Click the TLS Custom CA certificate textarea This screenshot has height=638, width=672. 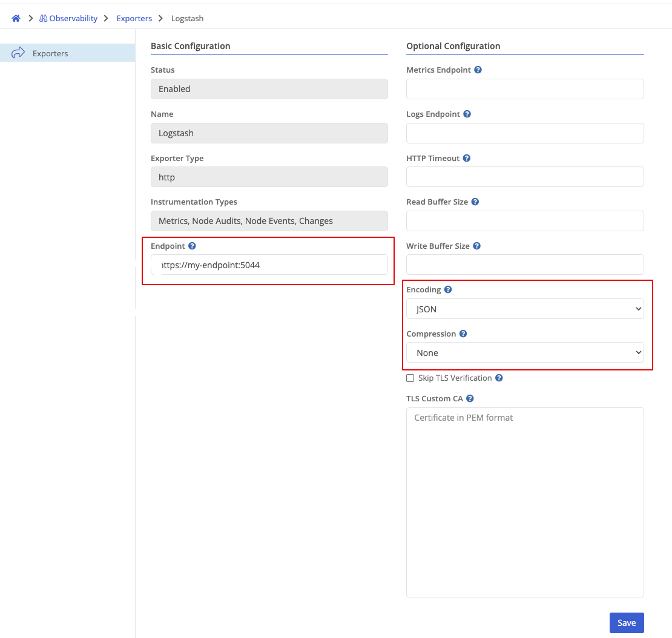pos(525,502)
